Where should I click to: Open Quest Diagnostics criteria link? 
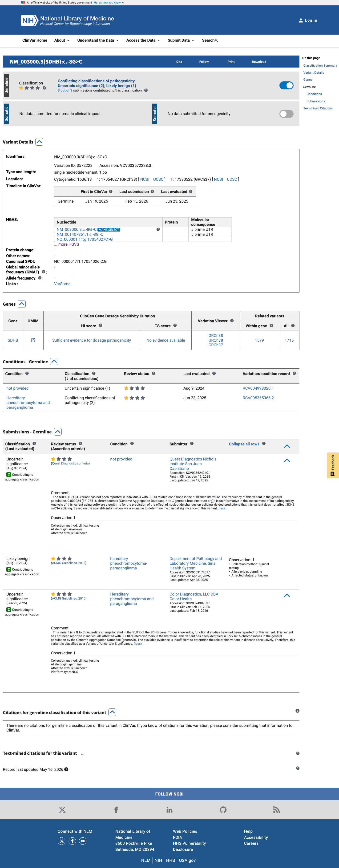[x=70, y=464]
